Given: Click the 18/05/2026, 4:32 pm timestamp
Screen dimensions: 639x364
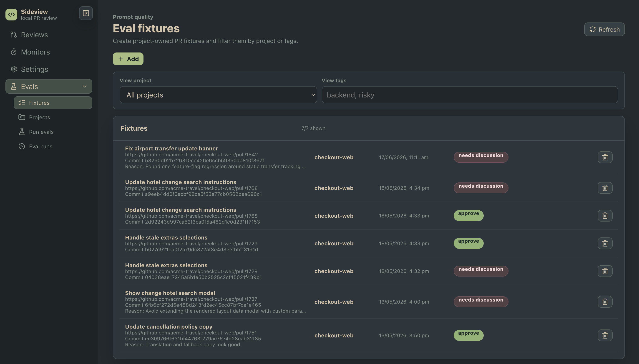Looking at the screenshot, I should pyautogui.click(x=404, y=271).
